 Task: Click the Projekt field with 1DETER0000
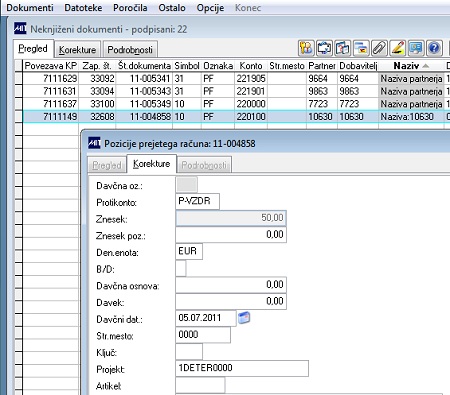click(x=242, y=368)
